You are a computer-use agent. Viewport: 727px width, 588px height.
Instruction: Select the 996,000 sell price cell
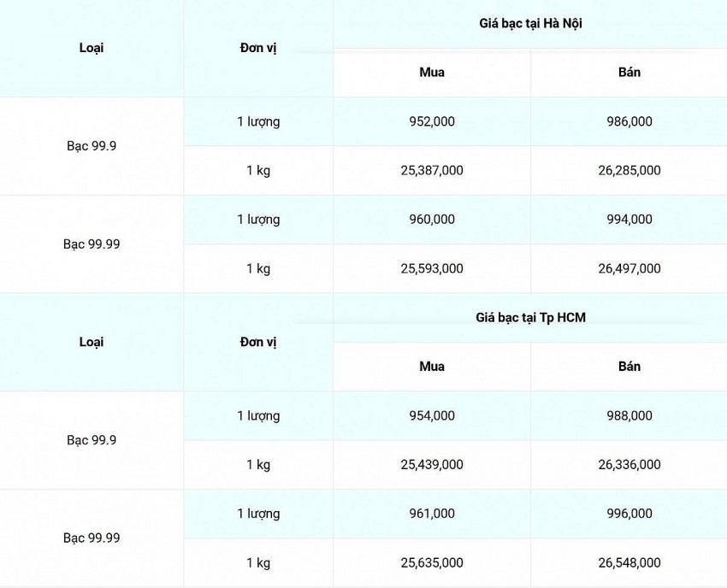629,514
